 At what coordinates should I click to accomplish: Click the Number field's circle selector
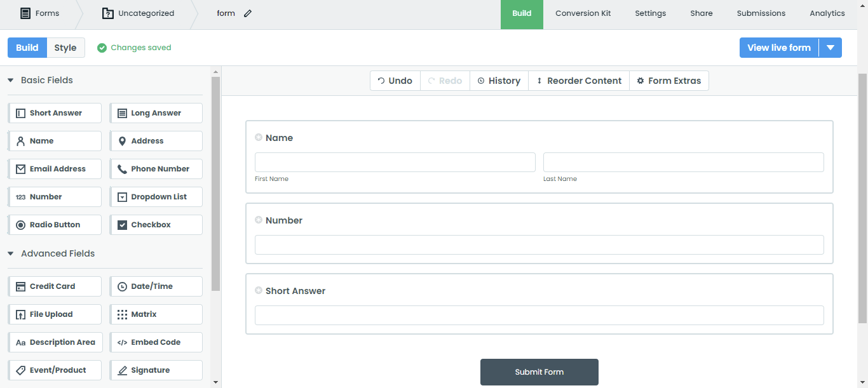click(x=259, y=219)
